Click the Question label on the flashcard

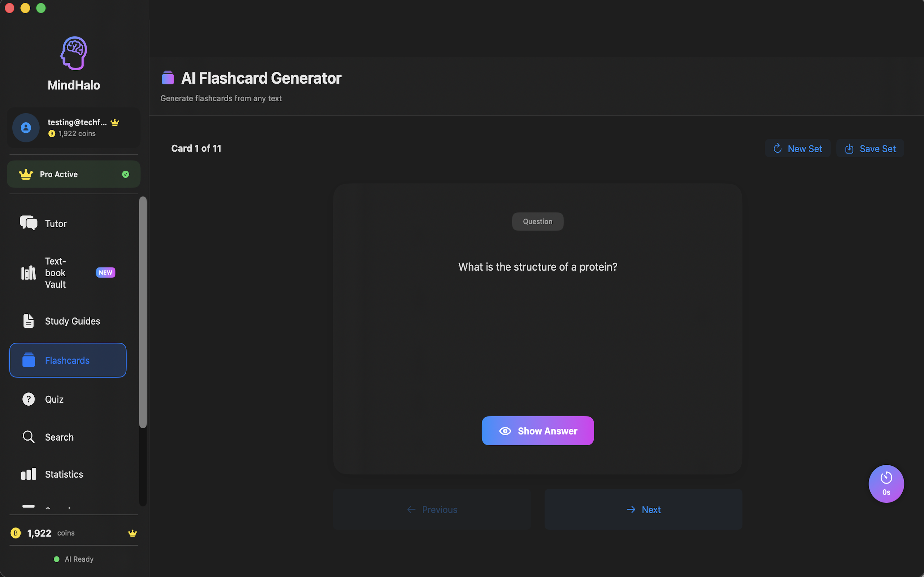click(x=537, y=221)
